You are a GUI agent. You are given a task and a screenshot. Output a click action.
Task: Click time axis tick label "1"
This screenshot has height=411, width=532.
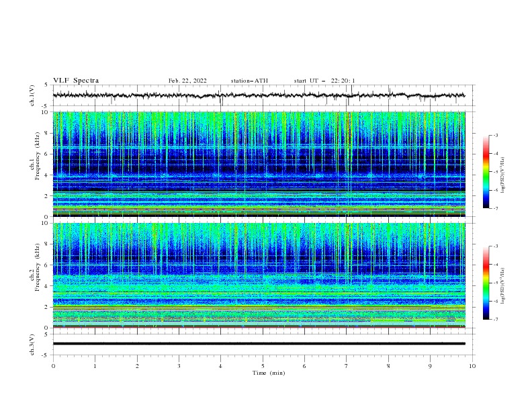pos(95,366)
